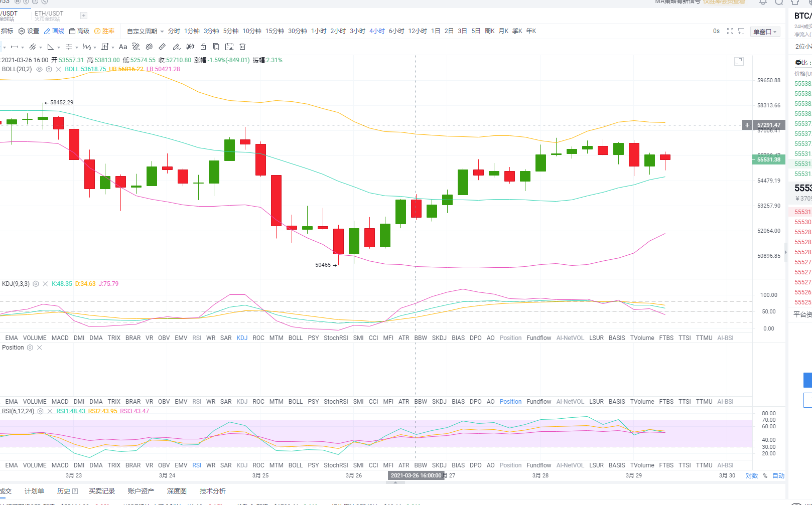The width and height of the screenshot is (812, 505).
Task: Open the 账户资产 account assets tab
Action: pyautogui.click(x=141, y=491)
